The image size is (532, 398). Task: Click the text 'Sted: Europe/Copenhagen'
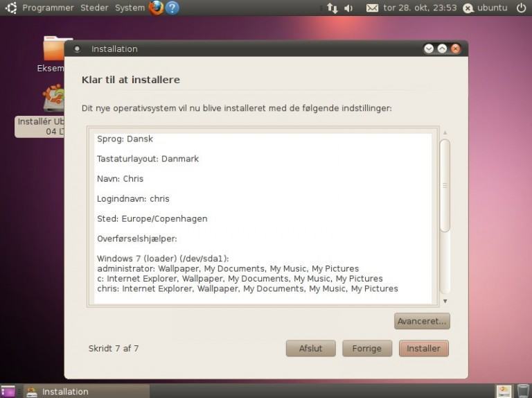(x=152, y=218)
